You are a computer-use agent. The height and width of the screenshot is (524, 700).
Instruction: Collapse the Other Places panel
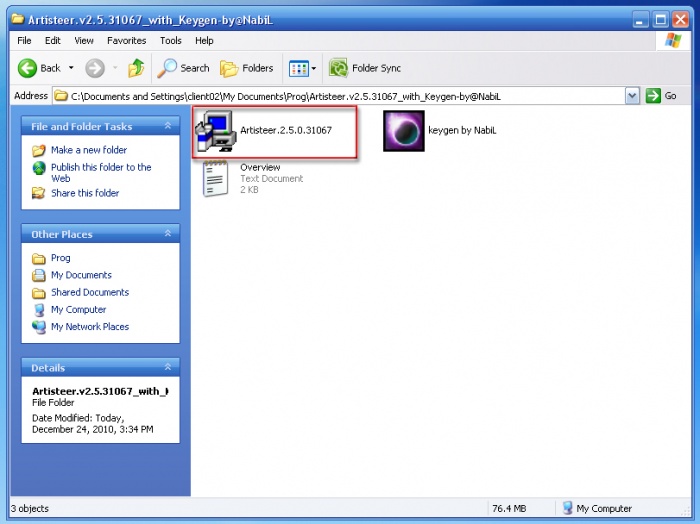pyautogui.click(x=168, y=233)
